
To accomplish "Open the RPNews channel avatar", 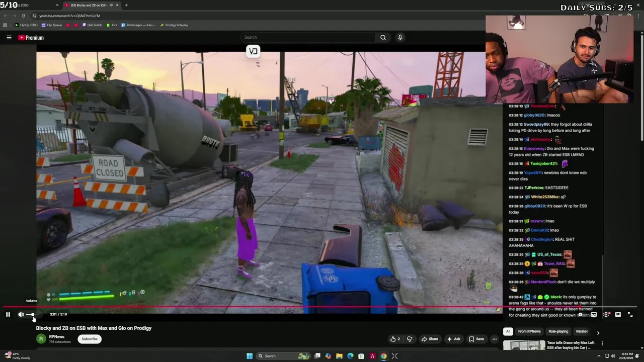I will pos(41,339).
